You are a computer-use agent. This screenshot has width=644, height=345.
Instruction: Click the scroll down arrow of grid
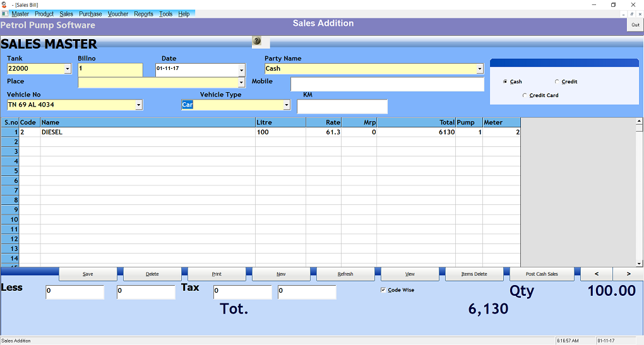tap(640, 263)
